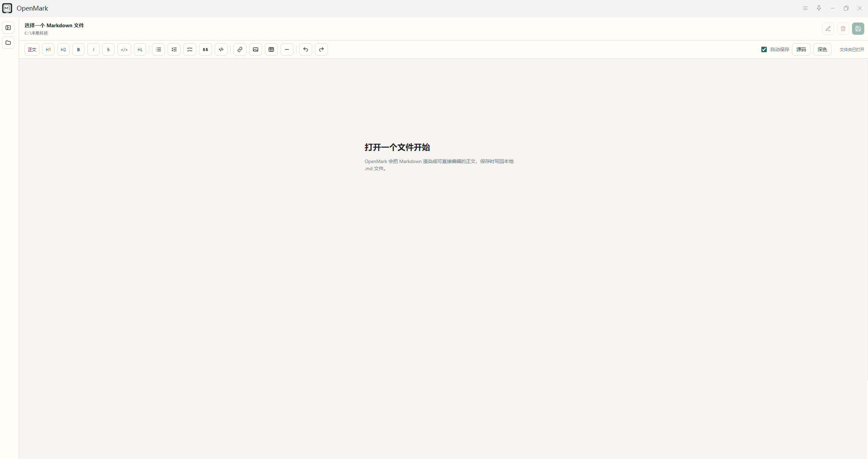The height and width of the screenshot is (459, 868).
Task: Uncheck the 自动保存 checkbox
Action: click(764, 49)
